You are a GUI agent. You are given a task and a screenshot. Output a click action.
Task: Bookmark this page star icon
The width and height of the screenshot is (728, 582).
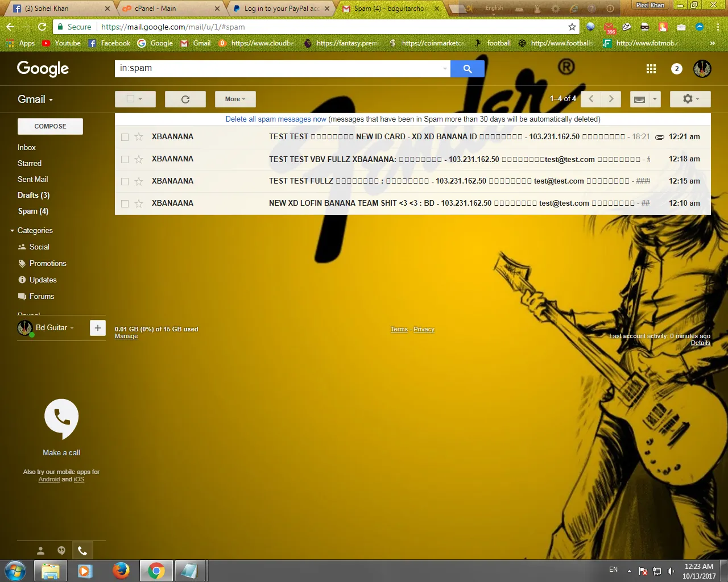point(572,27)
